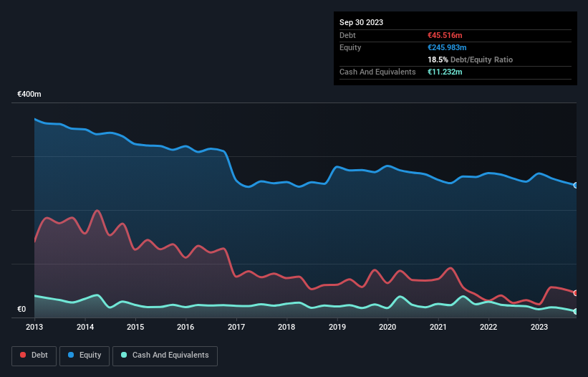Click the 2021 x-axis label
The width and height of the screenshot is (588, 377).
438,327
